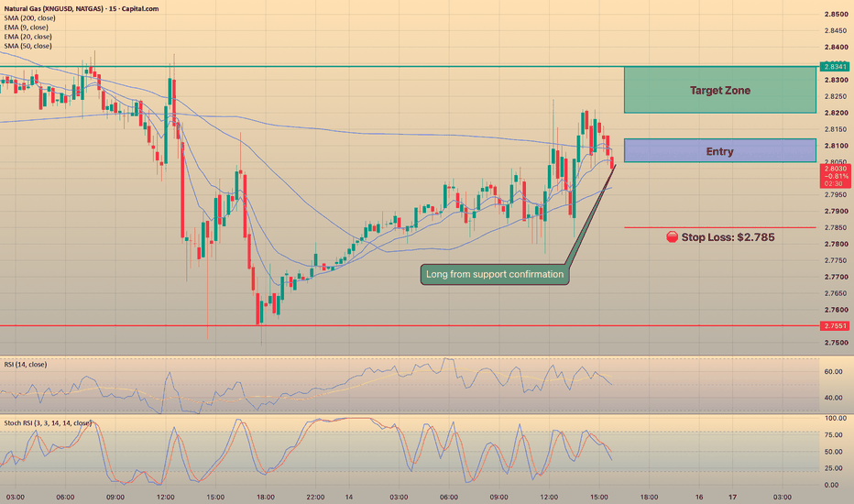Click the date label 17 on time axis
Viewport: 854px width, 504px height.
733,497
